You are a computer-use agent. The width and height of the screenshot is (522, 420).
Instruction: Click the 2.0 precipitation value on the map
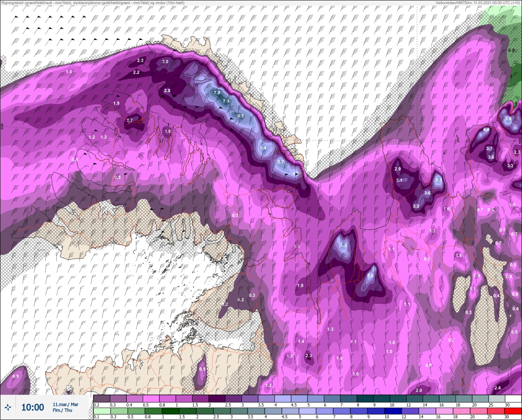pyautogui.click(x=419, y=390)
